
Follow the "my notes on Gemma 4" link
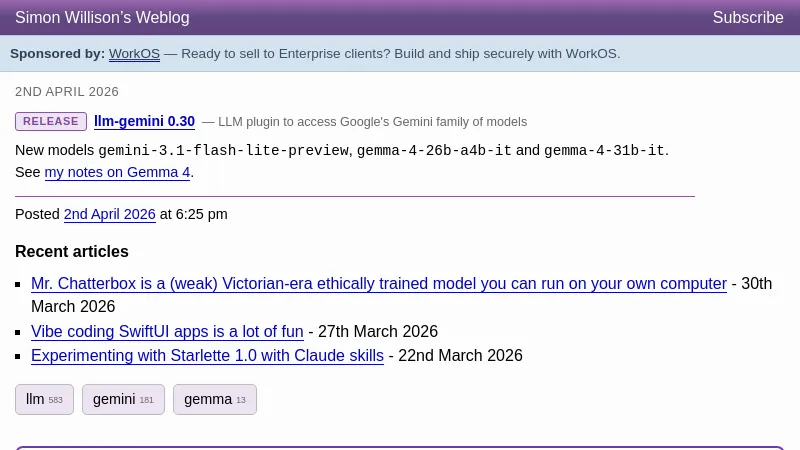(x=117, y=172)
